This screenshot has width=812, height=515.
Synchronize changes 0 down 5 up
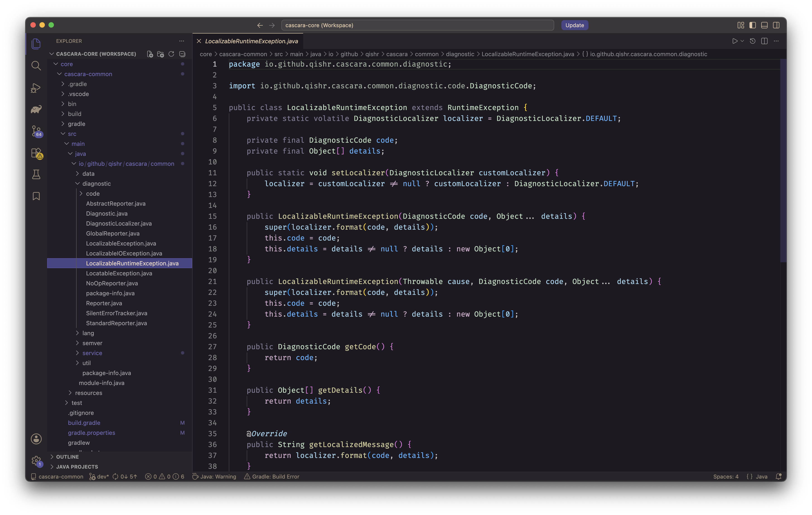click(x=125, y=476)
